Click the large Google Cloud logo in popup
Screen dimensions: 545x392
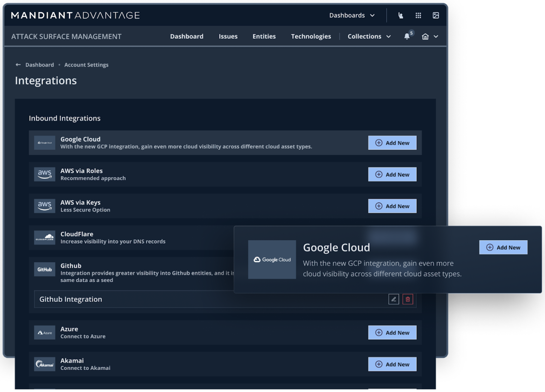[x=272, y=259]
